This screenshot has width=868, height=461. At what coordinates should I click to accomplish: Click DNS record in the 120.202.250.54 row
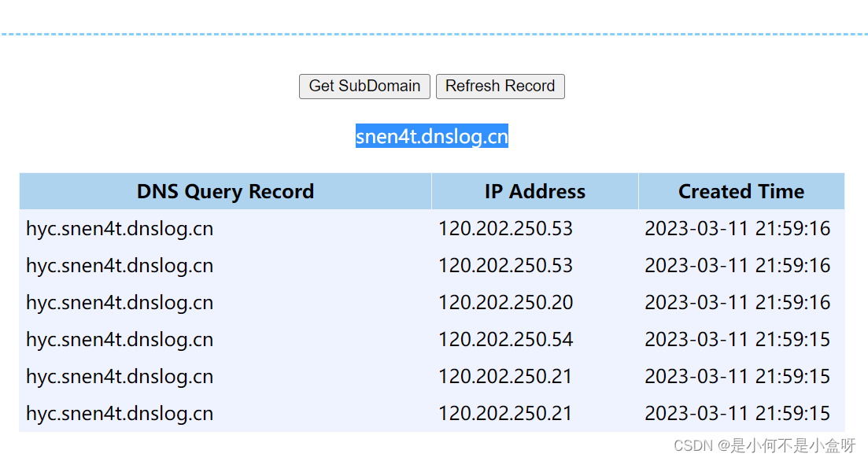(120, 340)
